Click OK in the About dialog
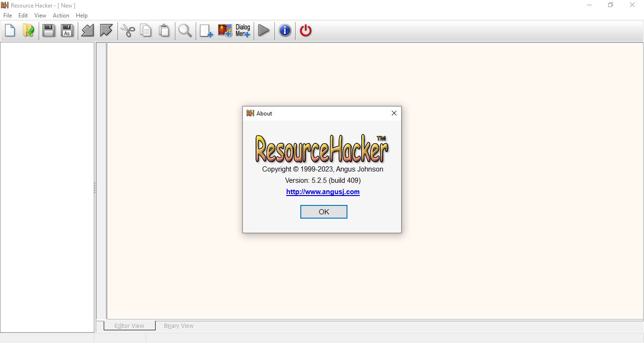This screenshot has width=644, height=343. [324, 212]
